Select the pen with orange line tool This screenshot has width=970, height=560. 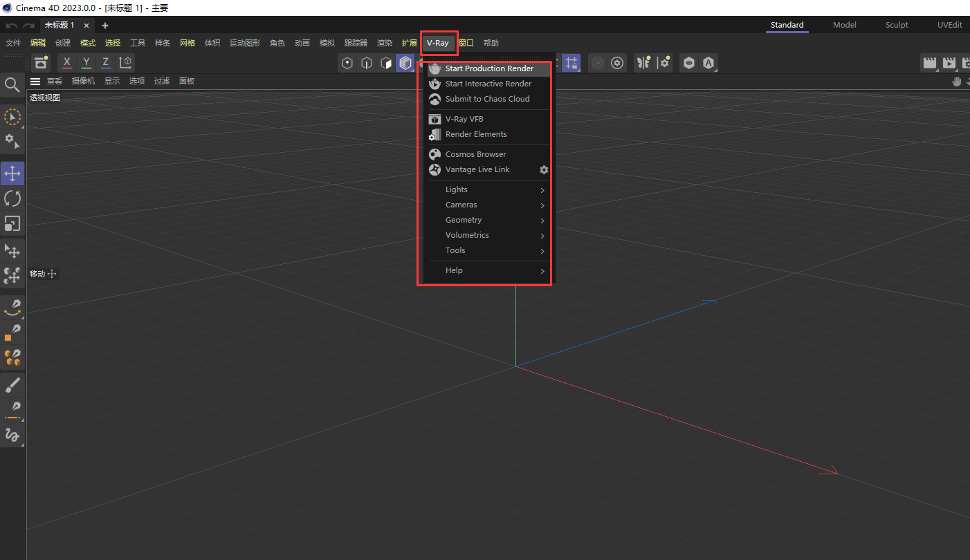(12, 409)
